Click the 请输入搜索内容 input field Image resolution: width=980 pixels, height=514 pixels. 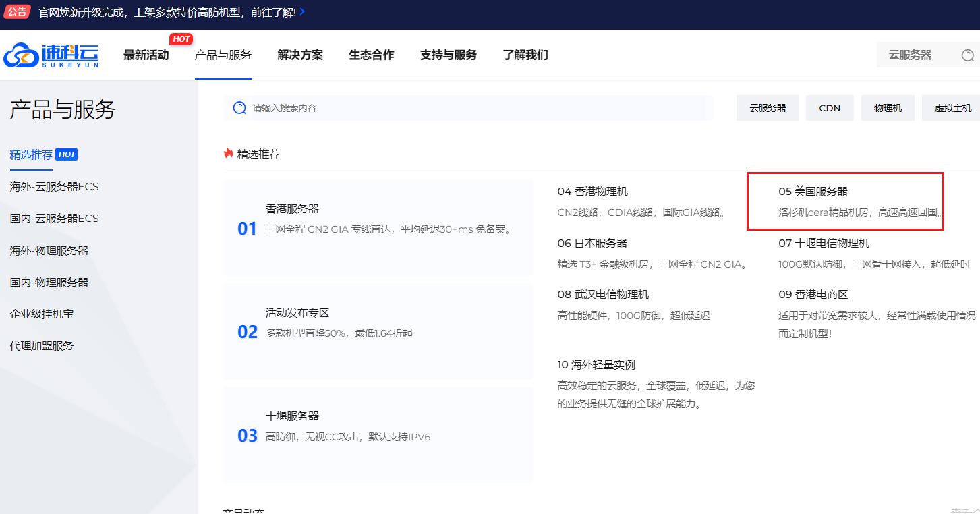[405, 108]
